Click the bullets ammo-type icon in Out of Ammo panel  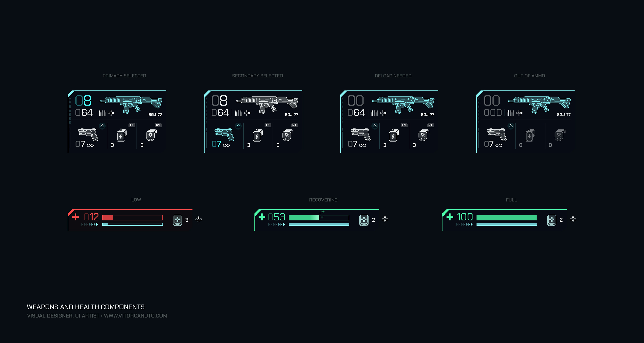(510, 113)
